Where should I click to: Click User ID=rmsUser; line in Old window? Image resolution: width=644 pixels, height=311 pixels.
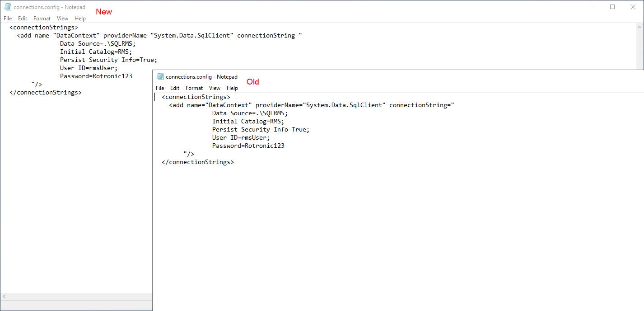click(x=241, y=137)
